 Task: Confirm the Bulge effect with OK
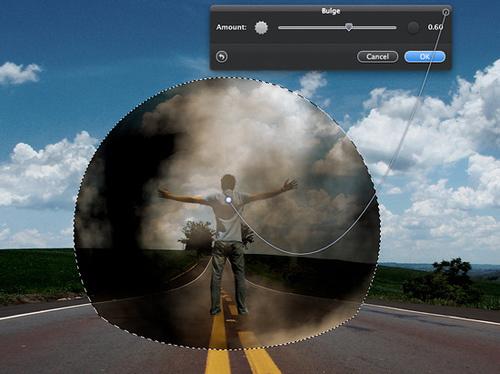pyautogui.click(x=425, y=57)
